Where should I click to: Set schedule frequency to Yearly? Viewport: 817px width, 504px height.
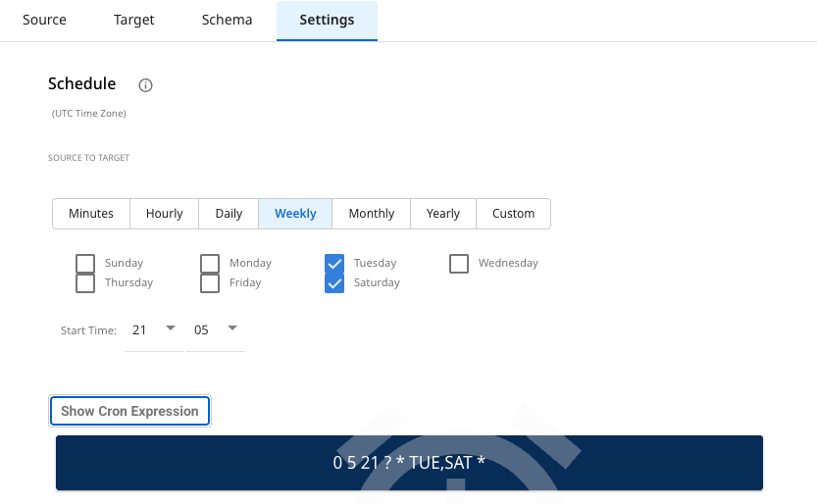pos(443,214)
